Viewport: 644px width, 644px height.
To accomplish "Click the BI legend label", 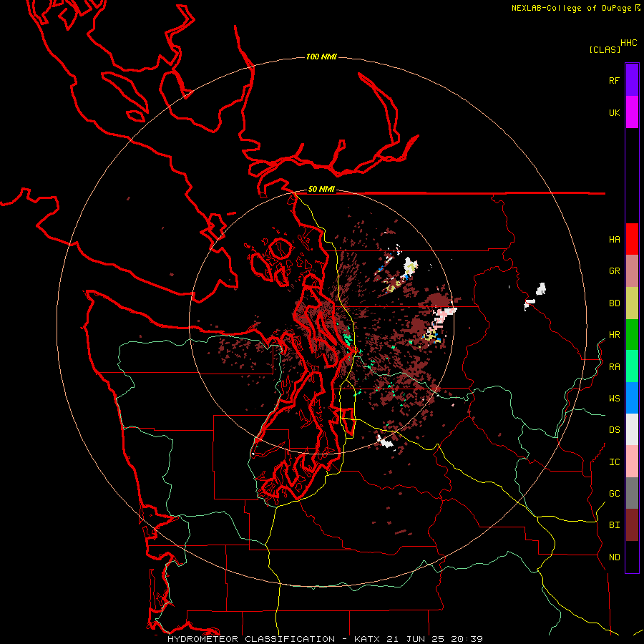I will (x=614, y=525).
